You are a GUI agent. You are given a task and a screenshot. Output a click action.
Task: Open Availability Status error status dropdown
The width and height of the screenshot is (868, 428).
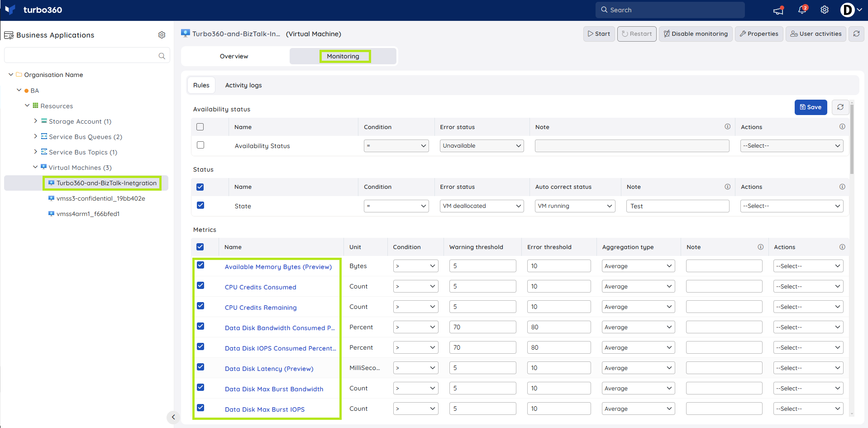click(x=482, y=145)
